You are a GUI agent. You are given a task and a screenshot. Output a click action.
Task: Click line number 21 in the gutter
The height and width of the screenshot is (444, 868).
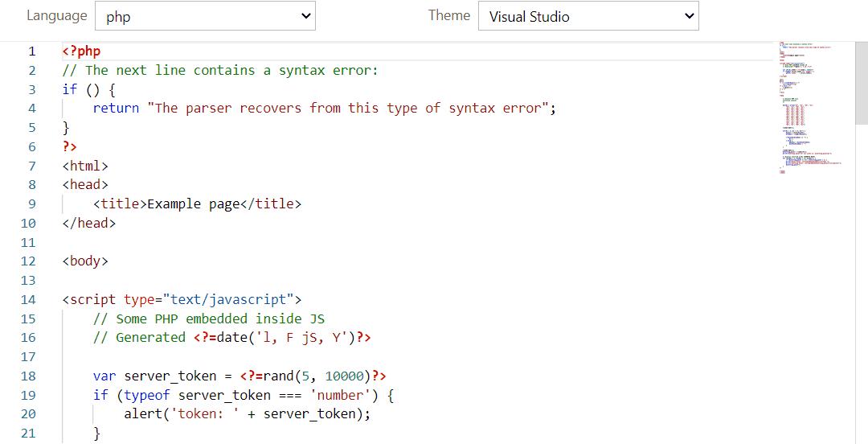click(x=28, y=434)
